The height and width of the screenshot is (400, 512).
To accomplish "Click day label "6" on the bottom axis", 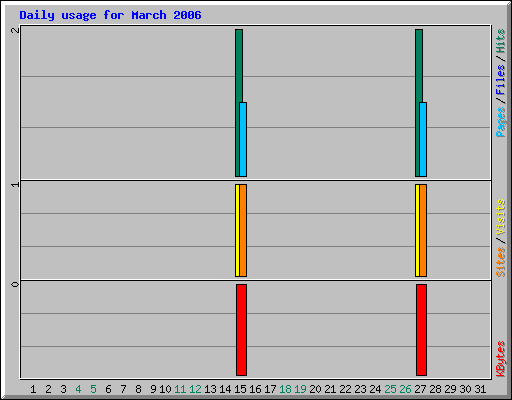I will point(108,389).
